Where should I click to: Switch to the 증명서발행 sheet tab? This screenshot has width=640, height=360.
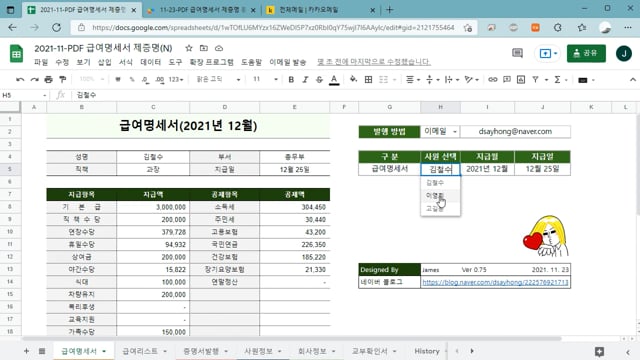click(201, 351)
